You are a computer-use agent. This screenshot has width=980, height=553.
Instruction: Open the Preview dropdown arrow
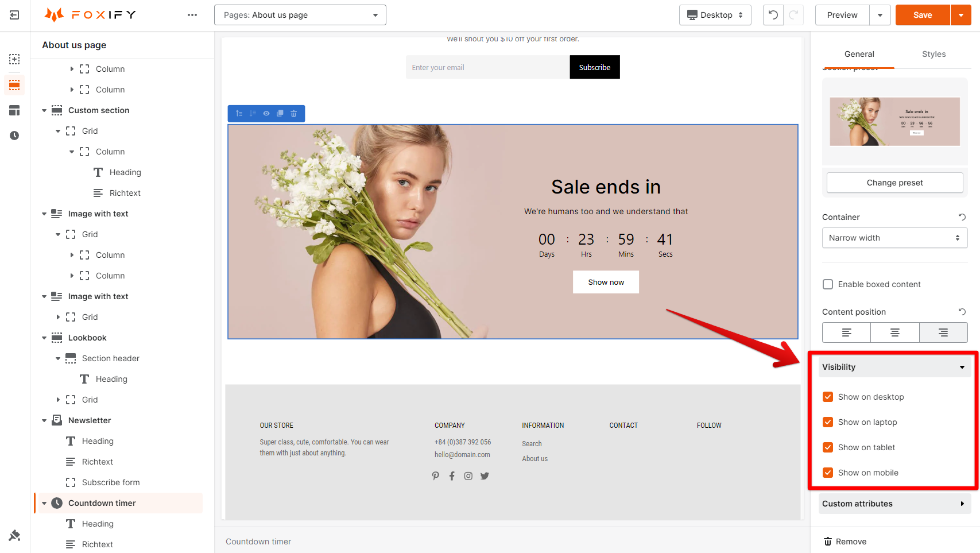tap(880, 15)
